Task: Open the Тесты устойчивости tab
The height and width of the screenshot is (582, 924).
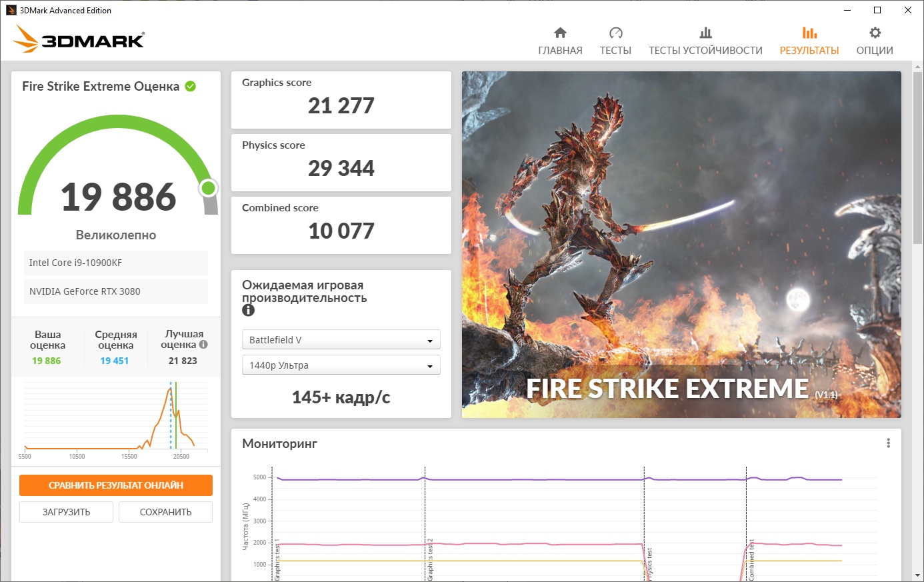Action: (705, 41)
